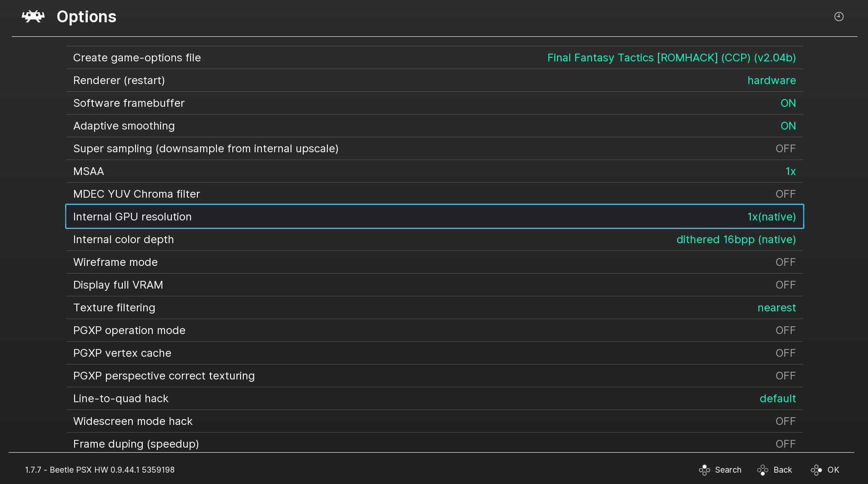Click the OK gamepad button icon
This screenshot has height=484, width=868.
(816, 470)
